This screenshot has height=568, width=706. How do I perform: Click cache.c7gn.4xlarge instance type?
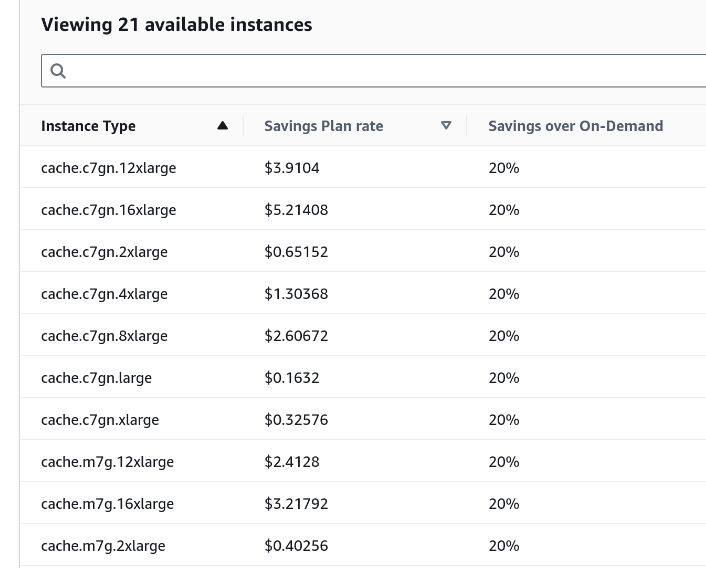[x=104, y=294]
